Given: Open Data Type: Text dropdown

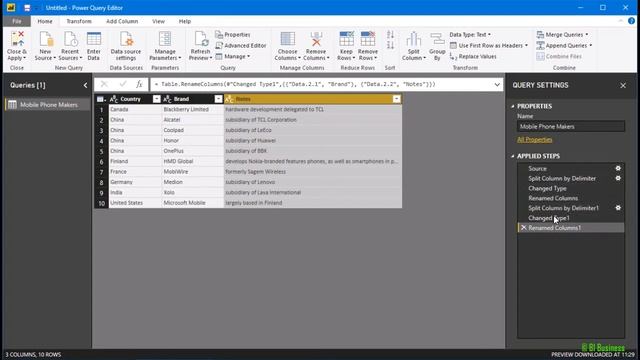Looking at the screenshot, I should tap(470, 35).
